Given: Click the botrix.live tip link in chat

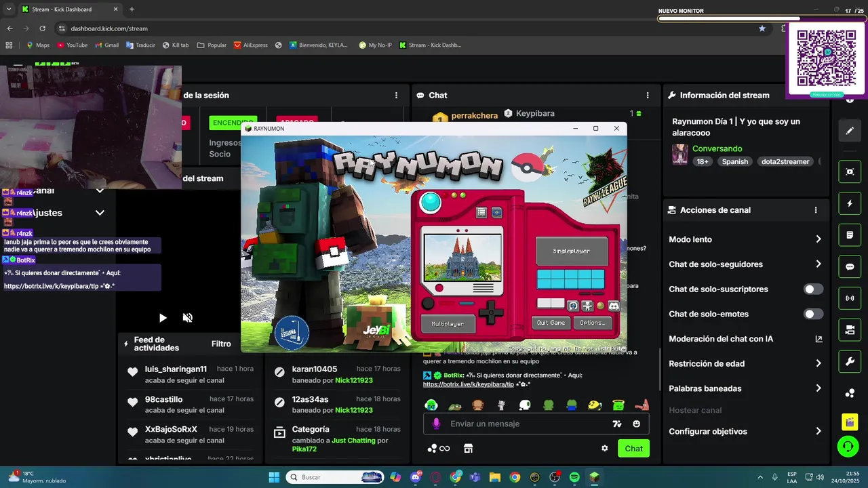Looking at the screenshot, I should click(x=468, y=384).
